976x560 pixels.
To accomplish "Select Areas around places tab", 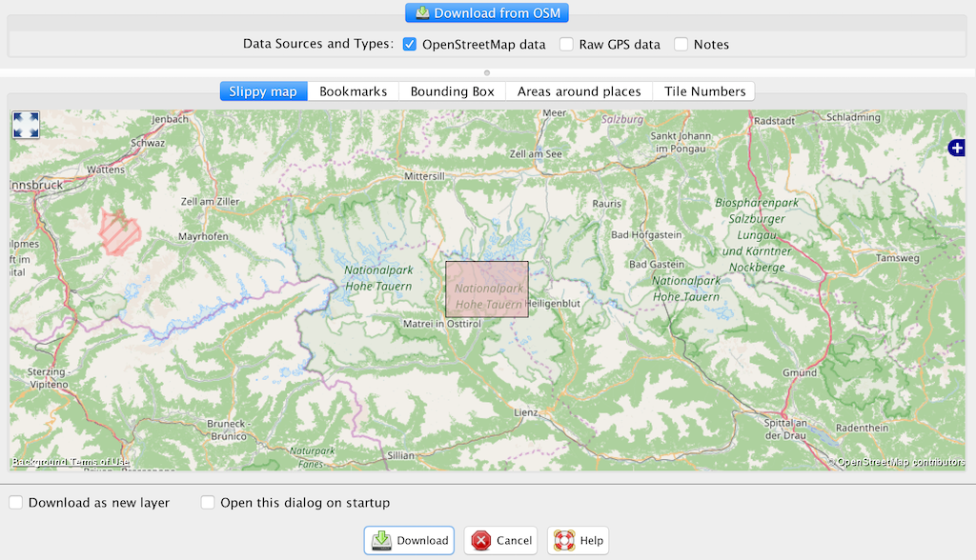I will (x=579, y=91).
